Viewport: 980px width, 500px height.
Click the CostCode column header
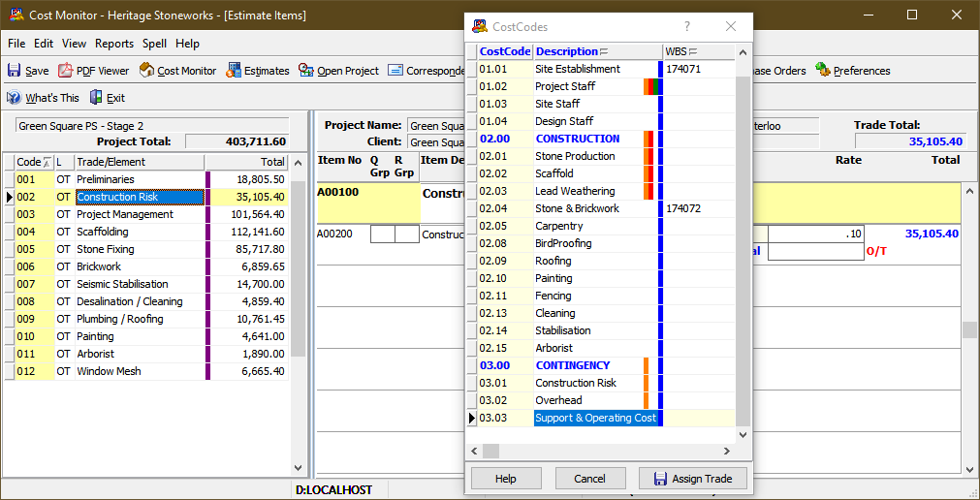pos(505,51)
